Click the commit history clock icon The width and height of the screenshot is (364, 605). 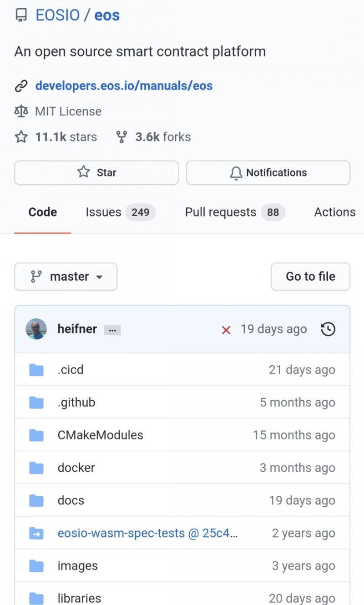tap(328, 329)
